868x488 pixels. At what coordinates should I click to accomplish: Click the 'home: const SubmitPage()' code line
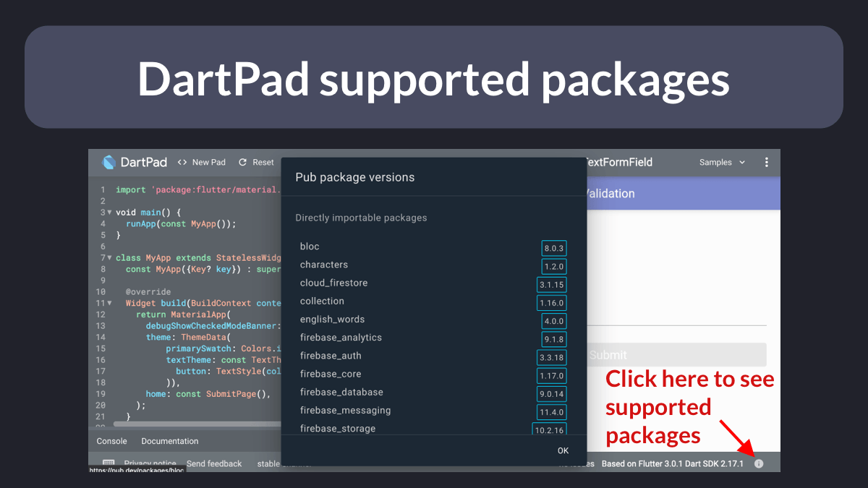(208, 394)
